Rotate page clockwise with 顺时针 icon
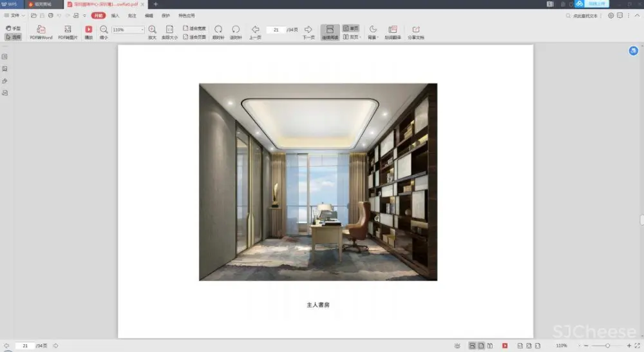 (218, 30)
